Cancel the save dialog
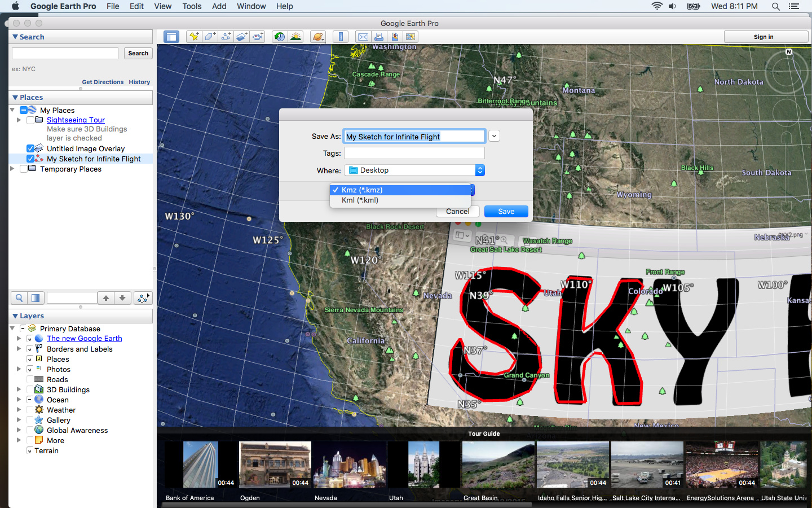Image resolution: width=812 pixels, height=508 pixels. 458,211
